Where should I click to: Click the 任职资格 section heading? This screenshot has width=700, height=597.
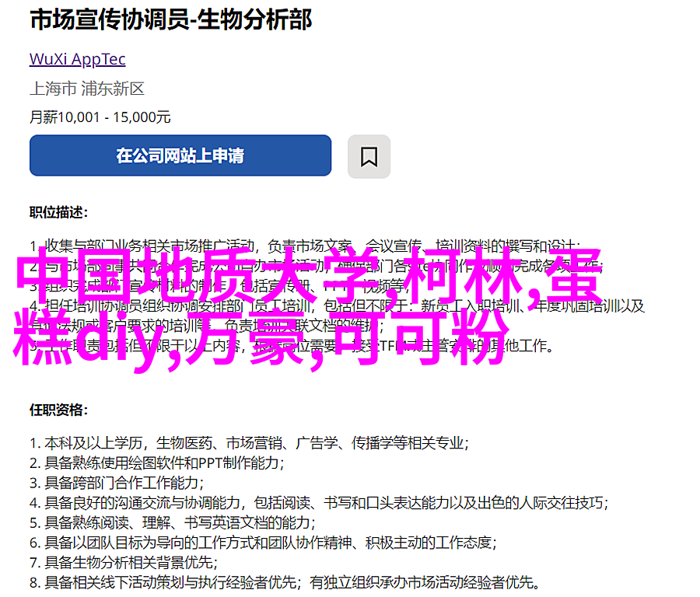click(x=59, y=410)
